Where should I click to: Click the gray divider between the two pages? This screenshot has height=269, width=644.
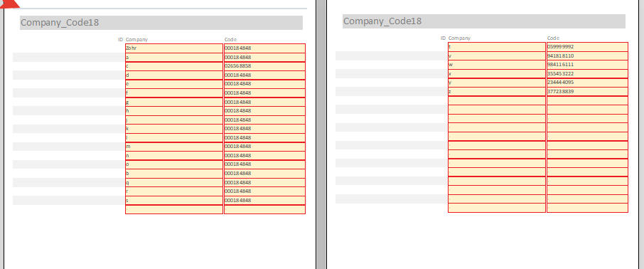[x=321, y=134]
